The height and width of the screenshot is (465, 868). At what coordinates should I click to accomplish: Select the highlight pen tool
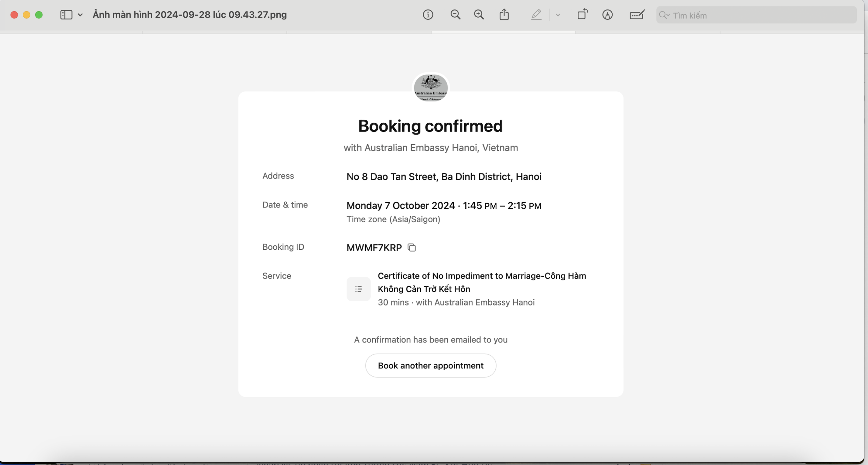(536, 15)
